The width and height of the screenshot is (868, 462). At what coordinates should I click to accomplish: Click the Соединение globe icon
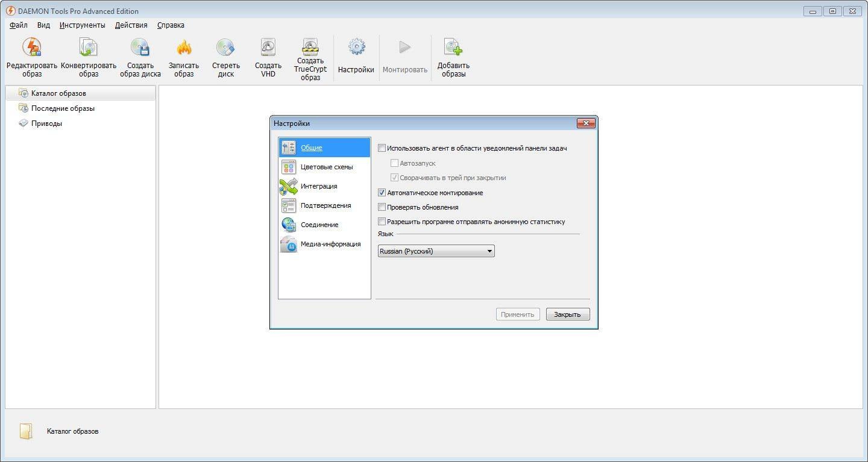289,225
